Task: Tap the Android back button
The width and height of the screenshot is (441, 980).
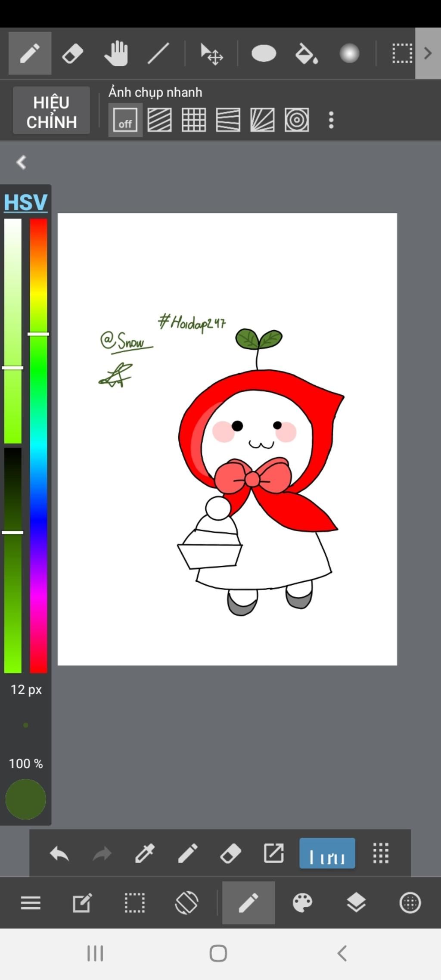Action: coord(342,953)
